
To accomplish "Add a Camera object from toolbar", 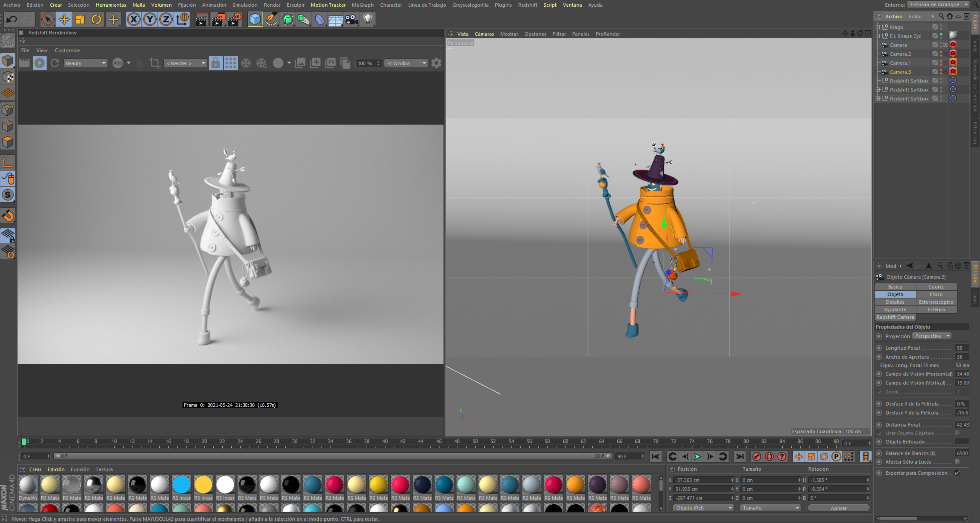I will (x=352, y=19).
